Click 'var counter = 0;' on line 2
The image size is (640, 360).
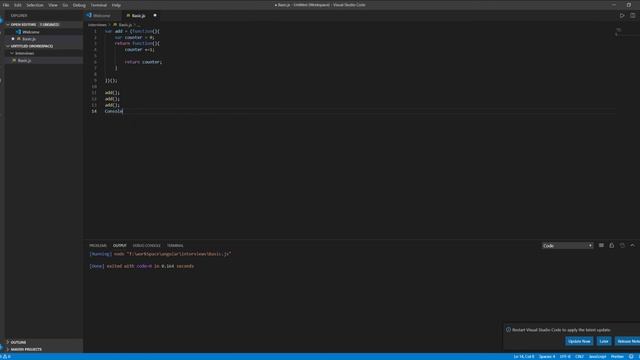pos(134,37)
